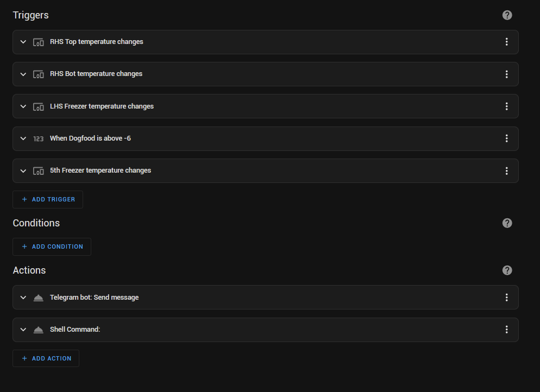Open three-dot menu for Shell Command action
Image resolution: width=540 pixels, height=392 pixels.
pos(506,330)
